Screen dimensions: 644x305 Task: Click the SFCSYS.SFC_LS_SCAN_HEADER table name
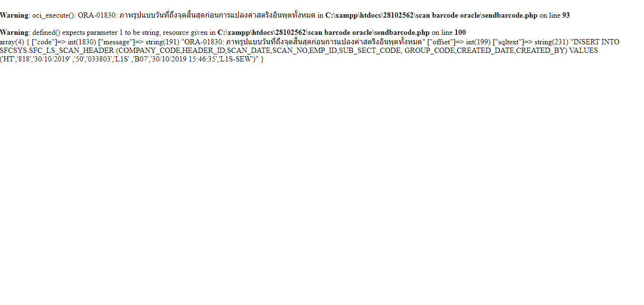click(x=57, y=51)
